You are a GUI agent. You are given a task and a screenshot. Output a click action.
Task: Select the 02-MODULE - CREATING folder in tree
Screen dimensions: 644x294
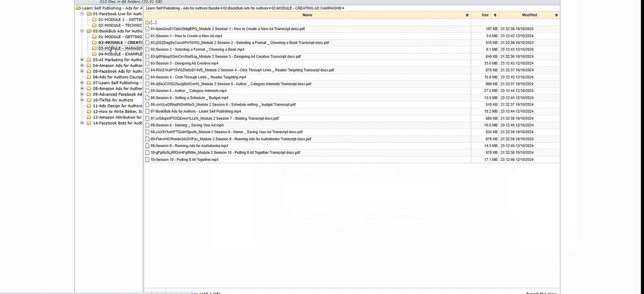(120, 42)
